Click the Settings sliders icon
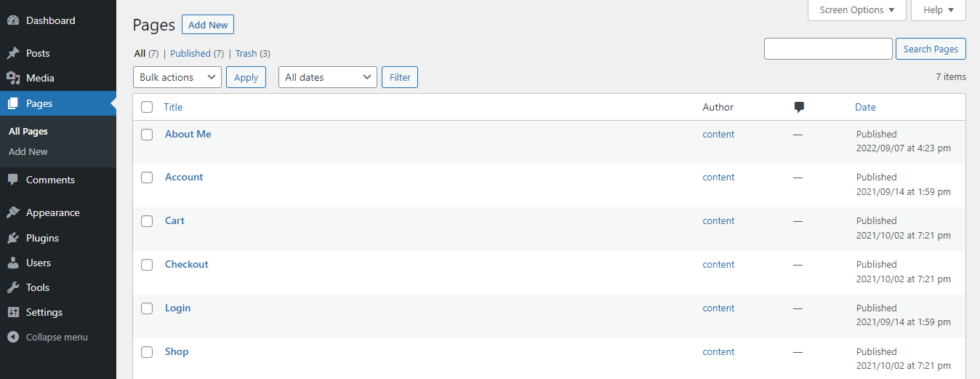The width and height of the screenshot is (980, 379). click(x=13, y=312)
